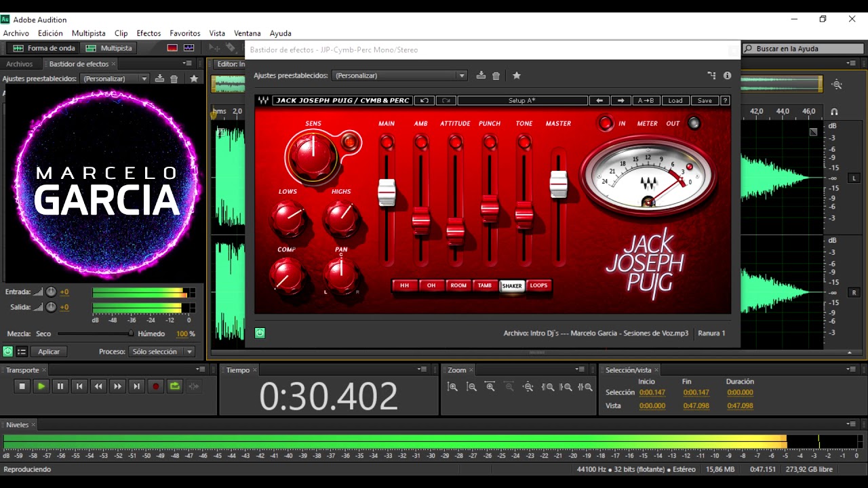Select the TAMB type button
This screenshot has width=868, height=488.
point(485,285)
